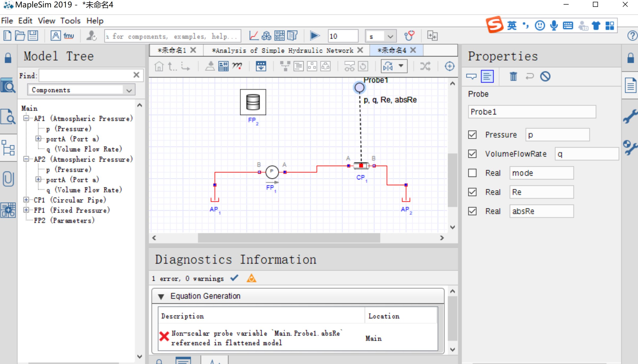Expand portA under AP2

(38, 179)
